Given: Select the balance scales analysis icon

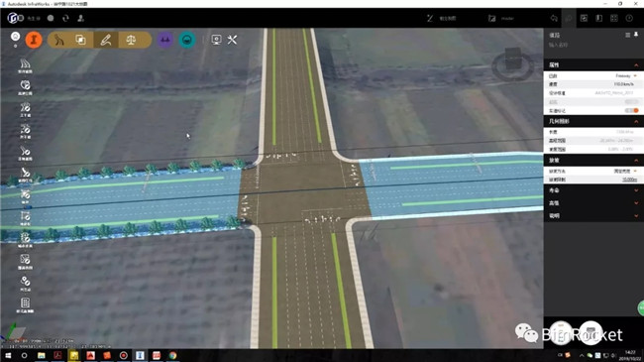Looking at the screenshot, I should [x=131, y=40].
